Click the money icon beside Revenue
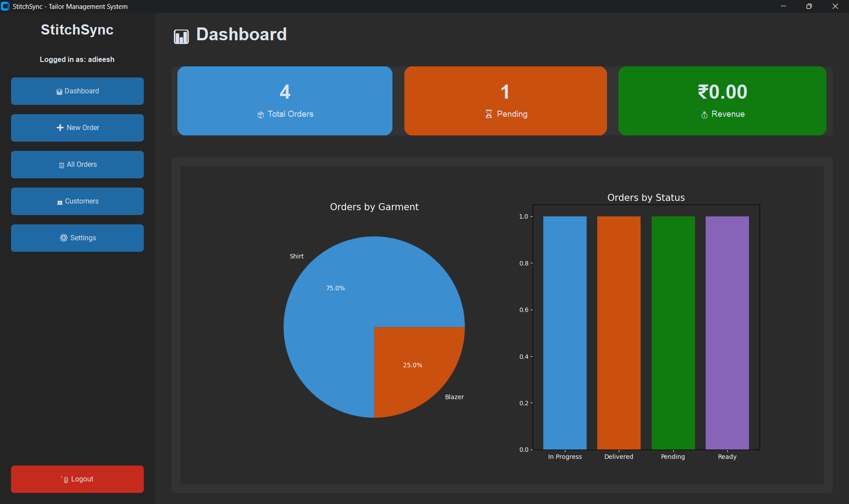 coord(704,115)
